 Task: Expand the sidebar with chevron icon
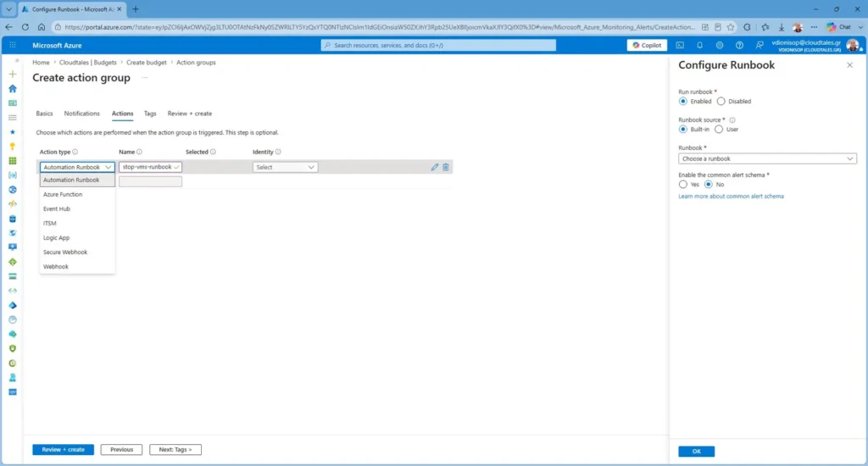point(17,60)
